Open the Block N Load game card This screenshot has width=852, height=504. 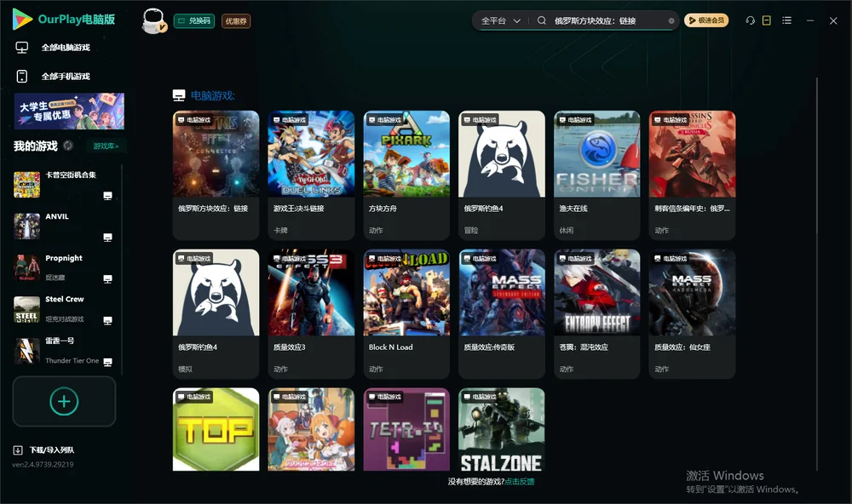[x=406, y=313]
